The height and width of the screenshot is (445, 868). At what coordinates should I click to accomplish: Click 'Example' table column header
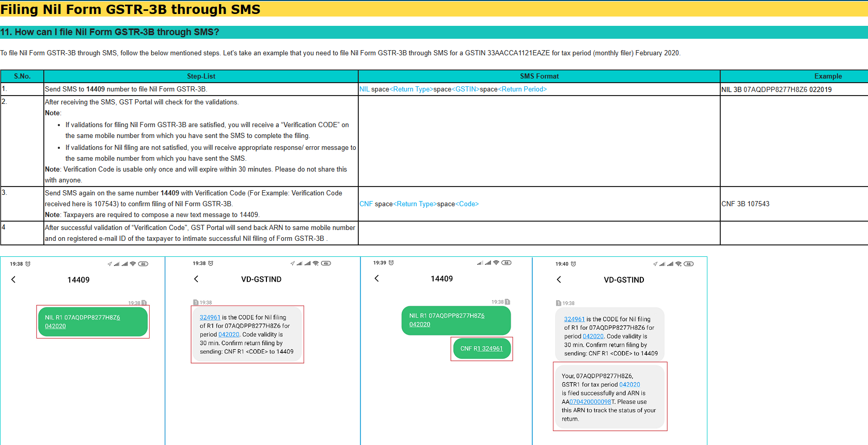tap(828, 76)
